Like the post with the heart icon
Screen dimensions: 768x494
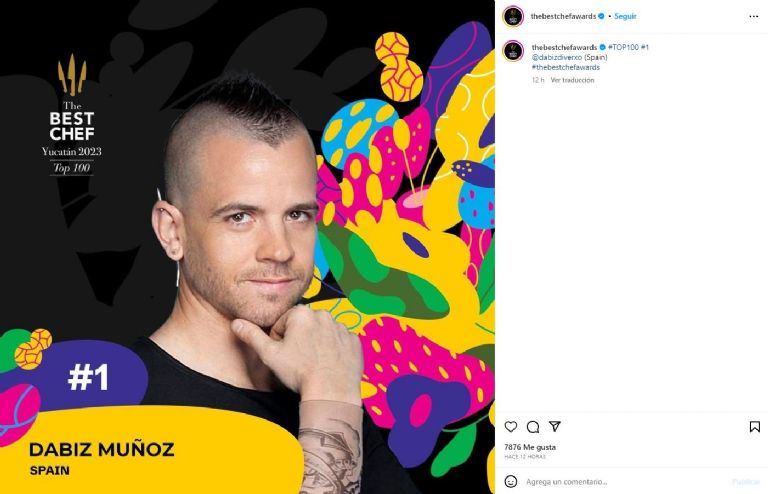click(x=511, y=426)
